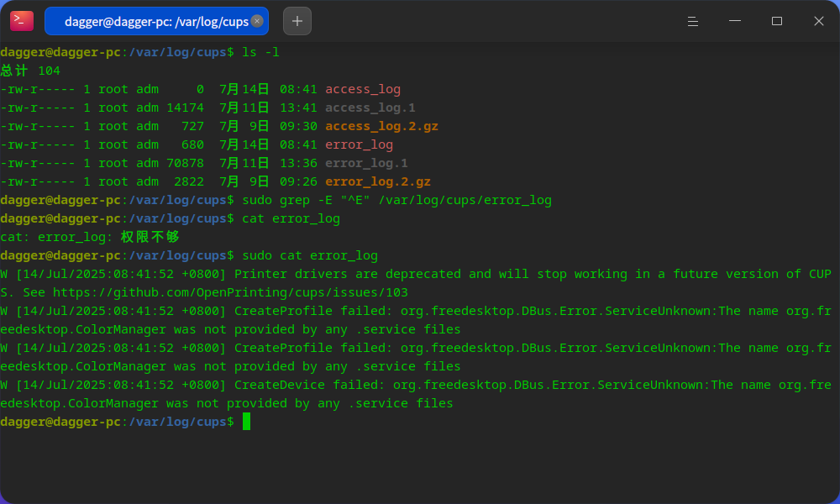The height and width of the screenshot is (504, 840).
Task: Click the 'ls -l' command text
Action: pos(260,52)
